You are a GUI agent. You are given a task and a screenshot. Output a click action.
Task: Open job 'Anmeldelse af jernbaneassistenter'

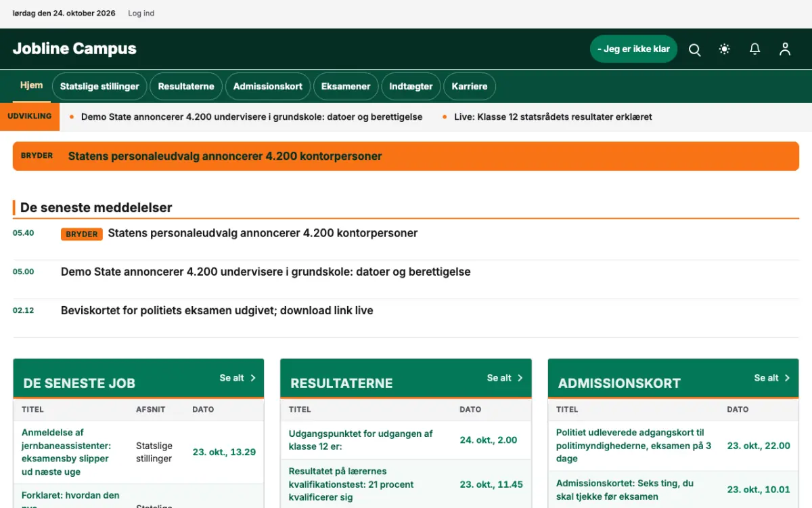(x=66, y=452)
